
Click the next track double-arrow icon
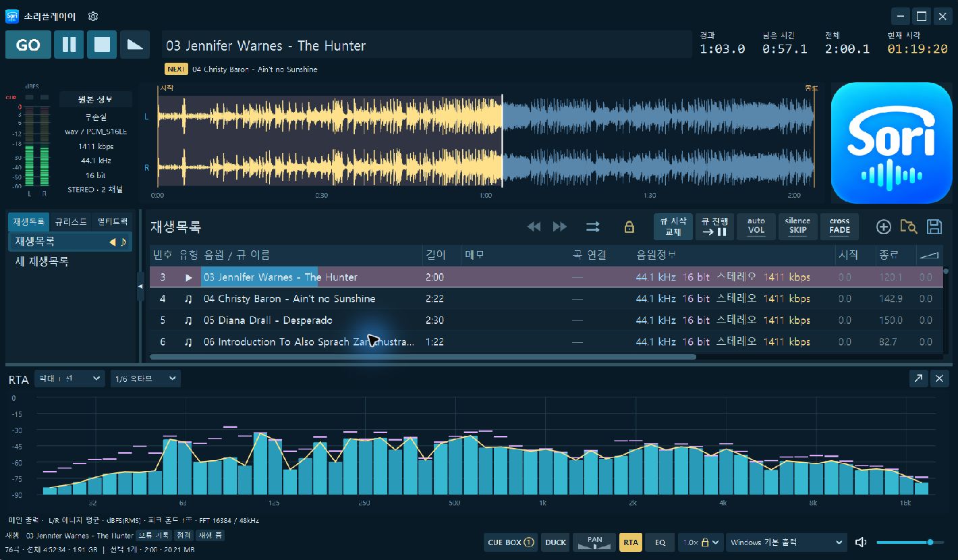(x=560, y=227)
